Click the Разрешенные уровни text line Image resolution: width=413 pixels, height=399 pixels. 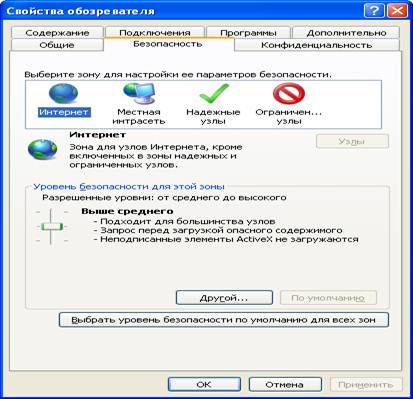164,198
